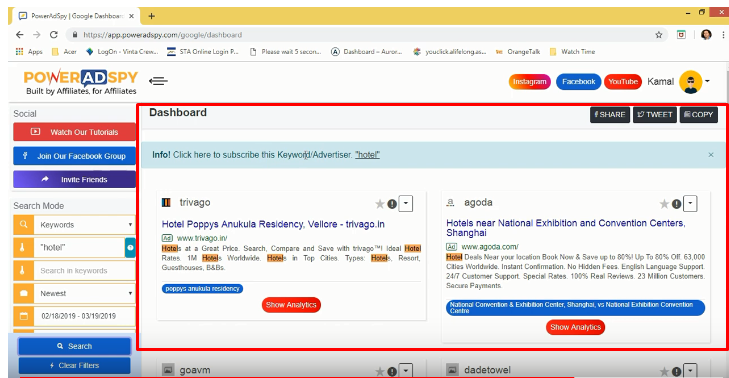Favorite the trivago ad with star
This screenshot has height=378, width=729.
pos(380,204)
